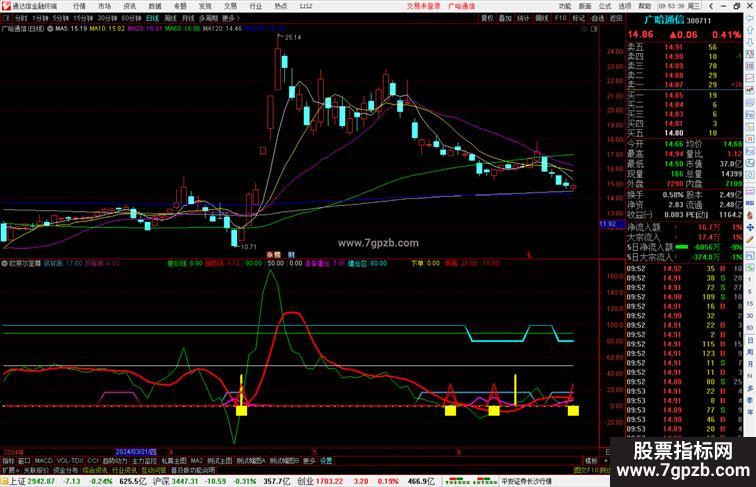Open the 多周期 multi-period selector
The width and height of the screenshot is (756, 487).
pyautogui.click(x=208, y=18)
